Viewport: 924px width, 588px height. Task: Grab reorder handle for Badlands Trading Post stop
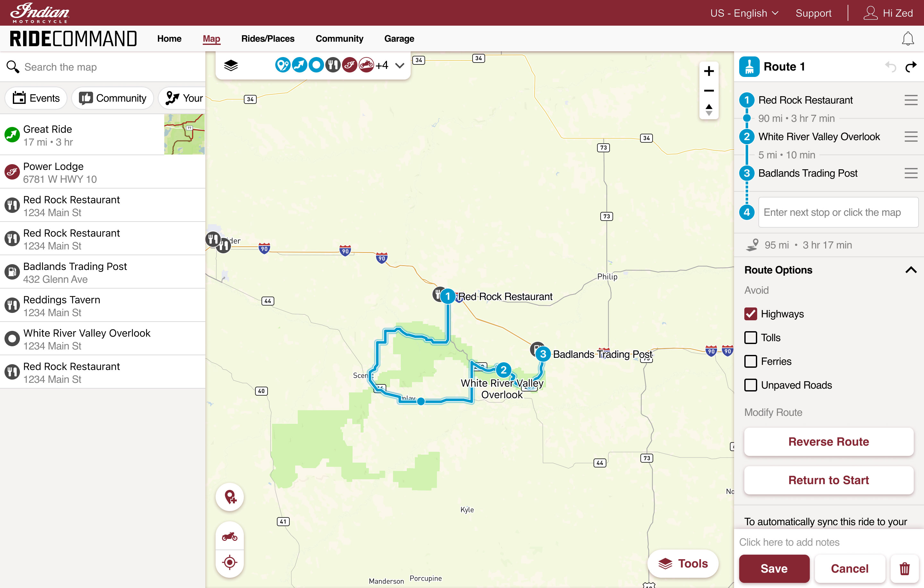click(x=911, y=173)
